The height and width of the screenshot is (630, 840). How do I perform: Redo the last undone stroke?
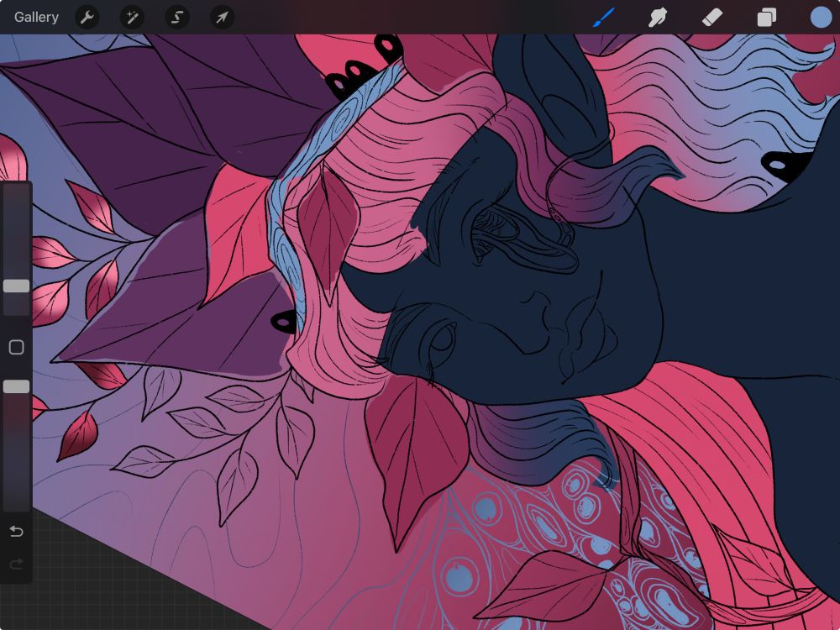tap(17, 564)
